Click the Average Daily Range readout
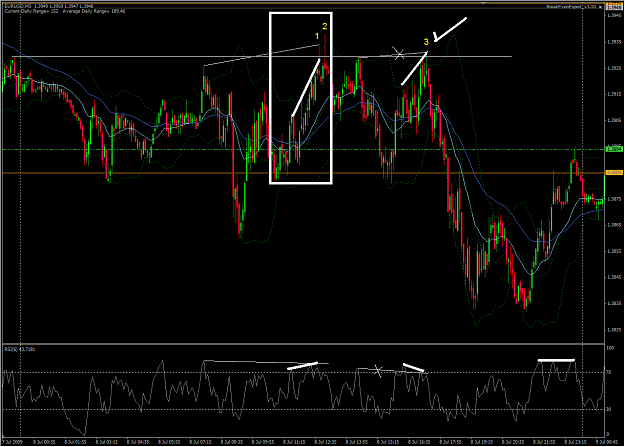Screen dimensions: 625x447 click(x=94, y=11)
